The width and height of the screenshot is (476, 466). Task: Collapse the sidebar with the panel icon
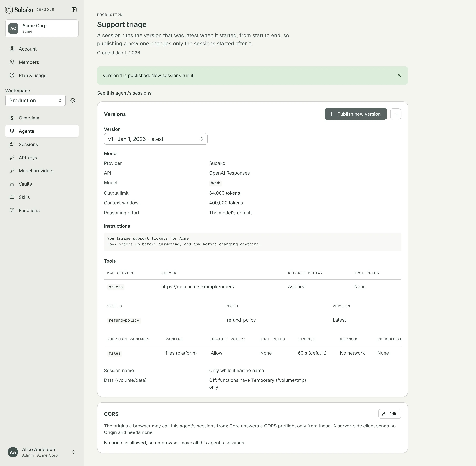74,10
